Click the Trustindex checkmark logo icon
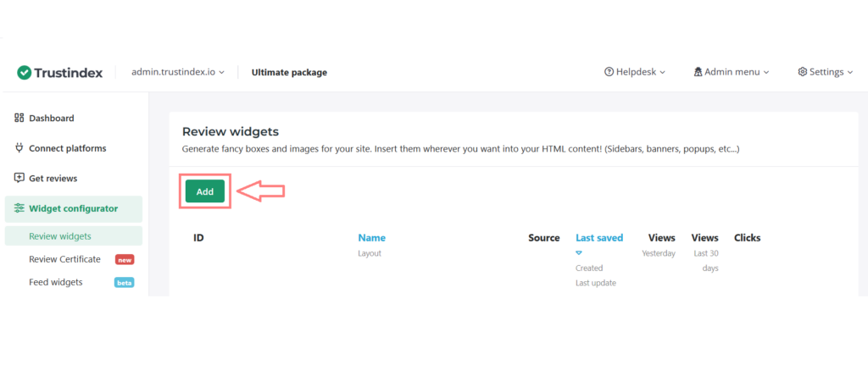Image resolution: width=868 pixels, height=365 pixels. pos(25,73)
